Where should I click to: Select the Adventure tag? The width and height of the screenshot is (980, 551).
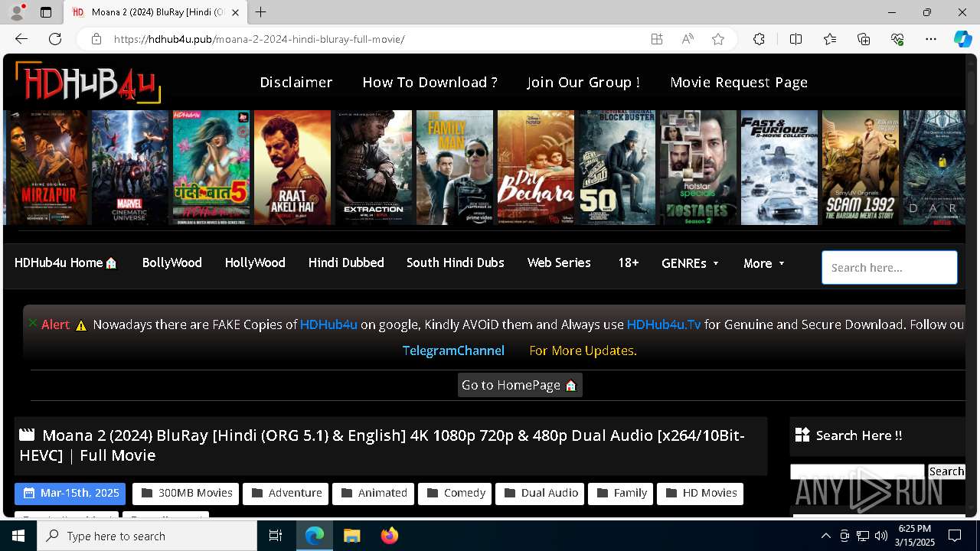[x=286, y=493]
